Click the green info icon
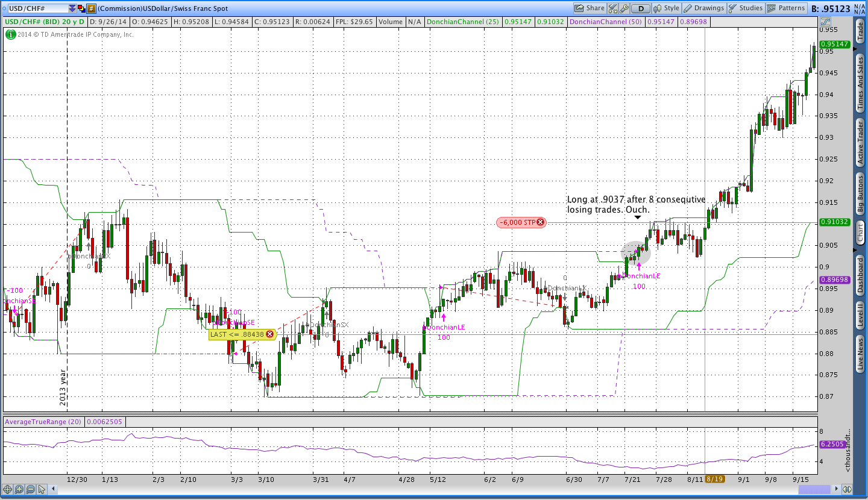The height and width of the screenshot is (500, 868). point(10,34)
